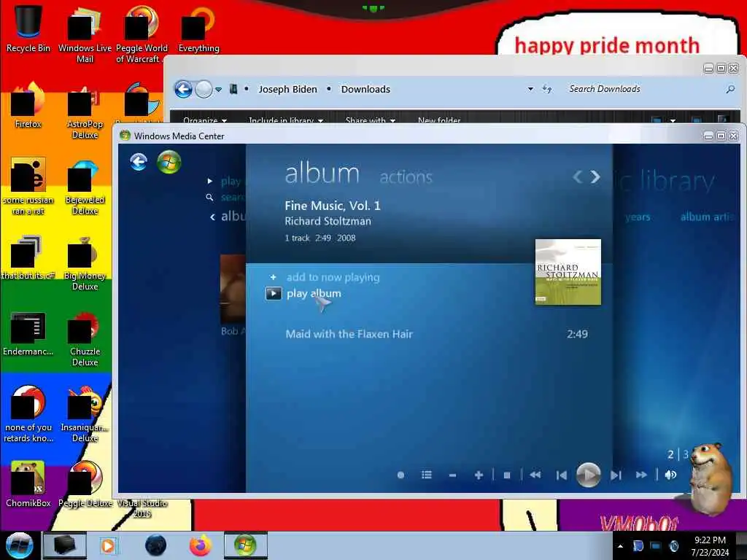Click Downloads in Explorer address bar
Image resolution: width=747 pixels, height=560 pixels.
365,89
